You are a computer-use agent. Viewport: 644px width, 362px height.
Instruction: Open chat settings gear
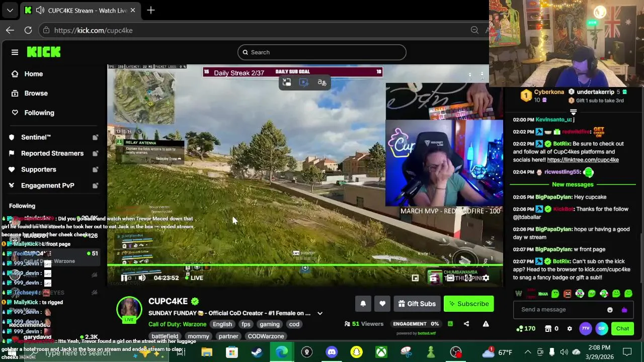570,329
